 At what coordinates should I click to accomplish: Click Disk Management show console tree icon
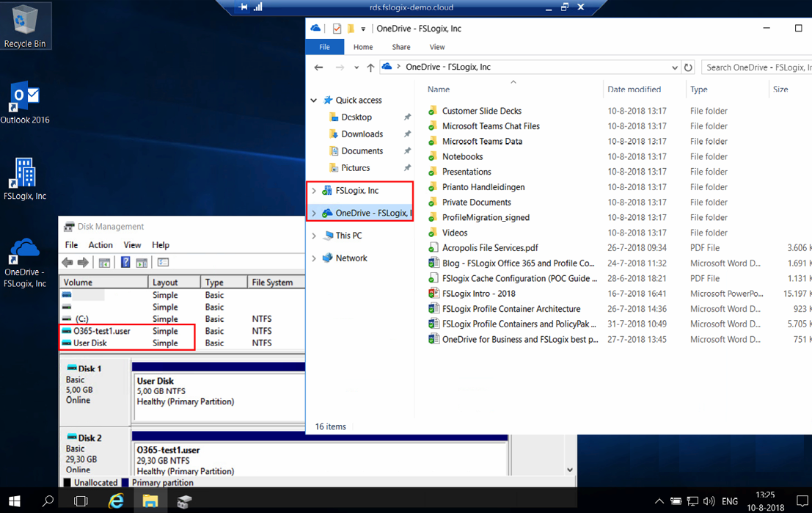pos(104,262)
